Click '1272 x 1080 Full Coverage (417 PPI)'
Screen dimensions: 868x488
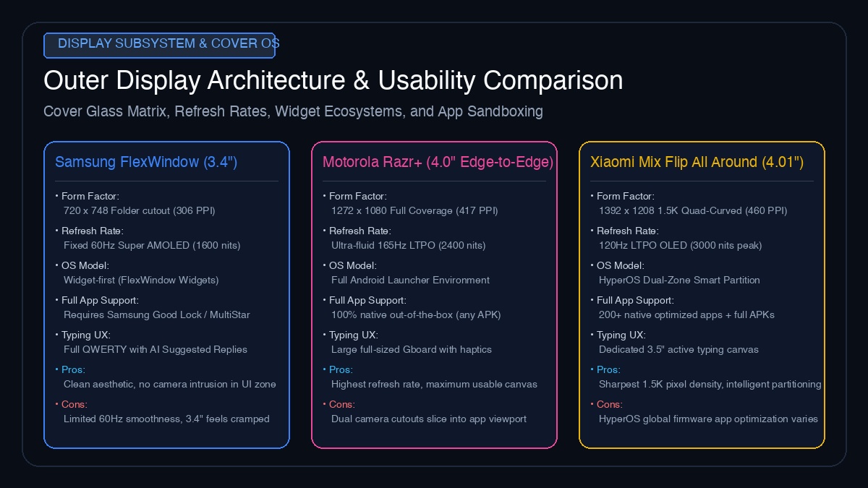pyautogui.click(x=414, y=210)
